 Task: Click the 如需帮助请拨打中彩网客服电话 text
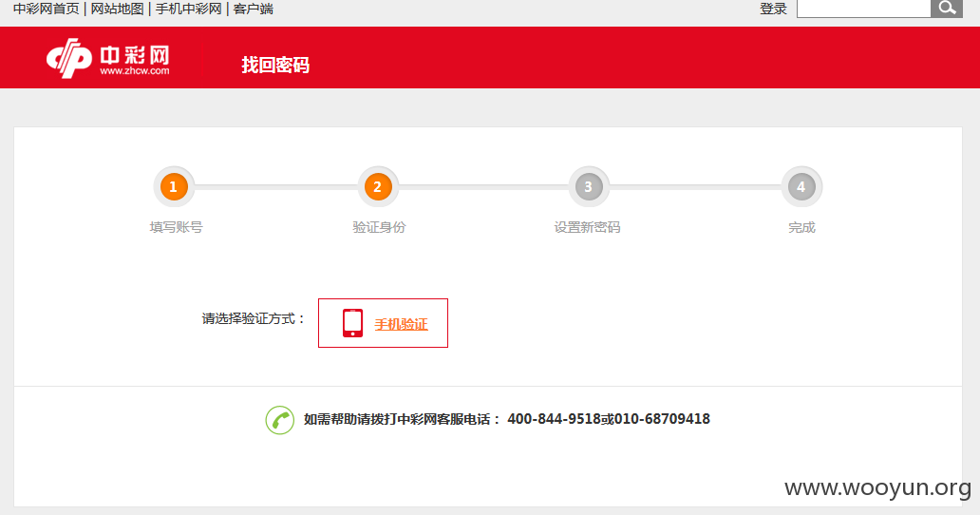tap(402, 419)
